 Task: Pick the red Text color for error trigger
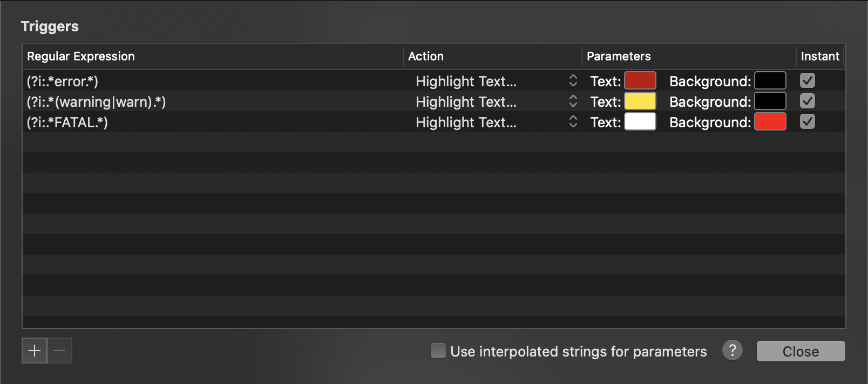pos(640,81)
